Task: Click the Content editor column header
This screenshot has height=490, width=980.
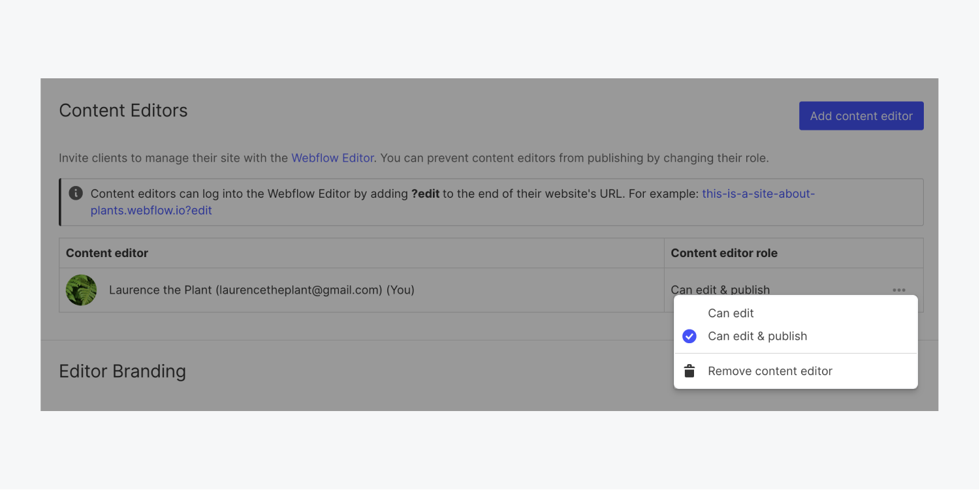Action: coord(107,253)
